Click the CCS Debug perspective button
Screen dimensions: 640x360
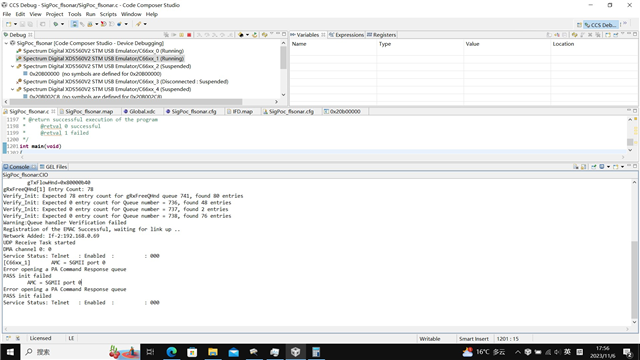[x=600, y=25]
